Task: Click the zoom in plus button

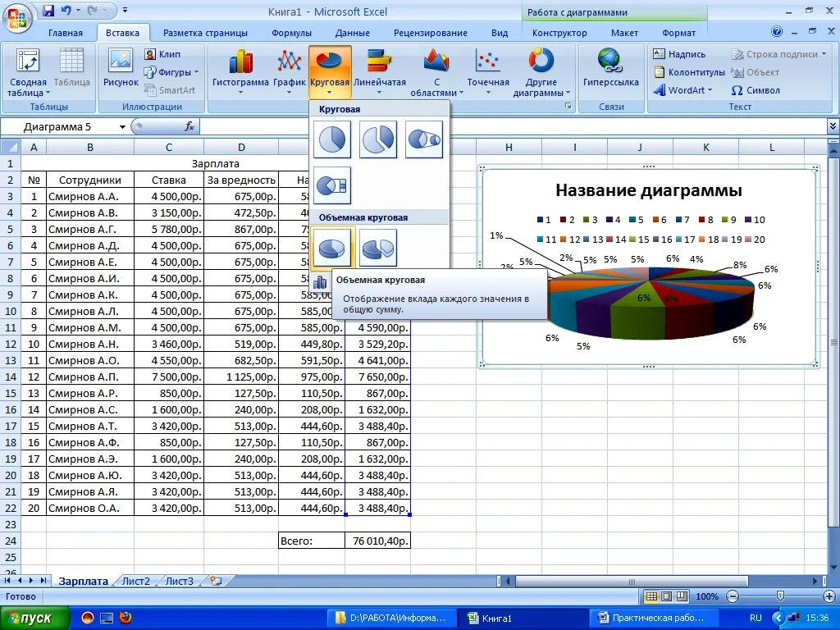Action: [x=830, y=596]
